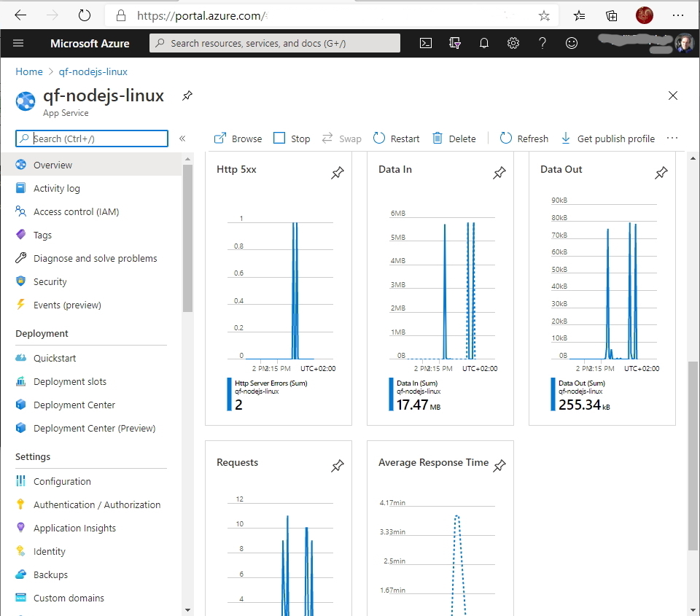Click the sidebar search field

[x=91, y=138]
